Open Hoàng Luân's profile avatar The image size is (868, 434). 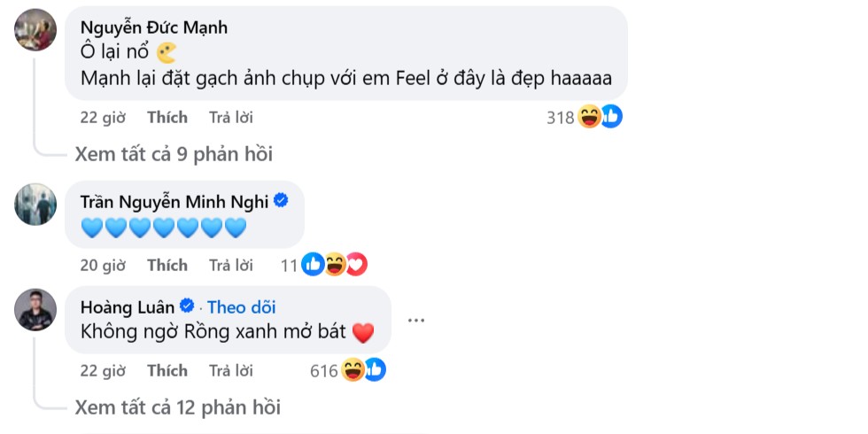pos(35,310)
